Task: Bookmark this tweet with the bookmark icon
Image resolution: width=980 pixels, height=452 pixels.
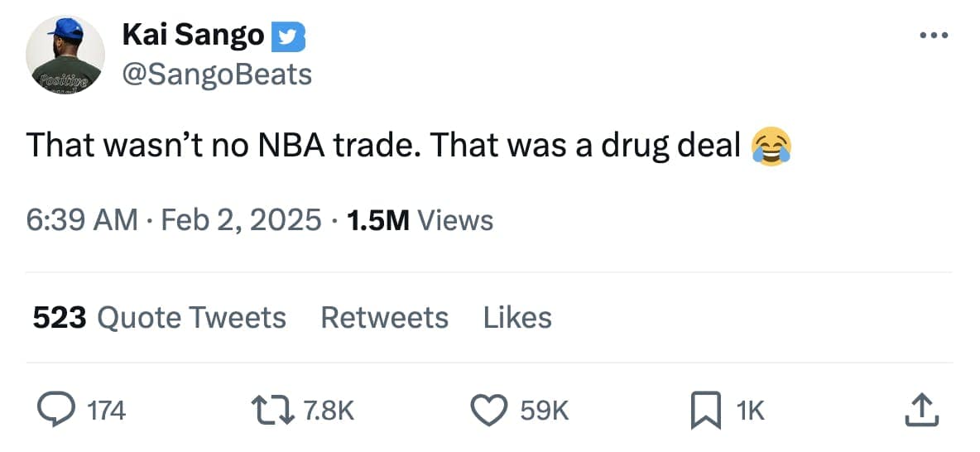Action: tap(704, 411)
